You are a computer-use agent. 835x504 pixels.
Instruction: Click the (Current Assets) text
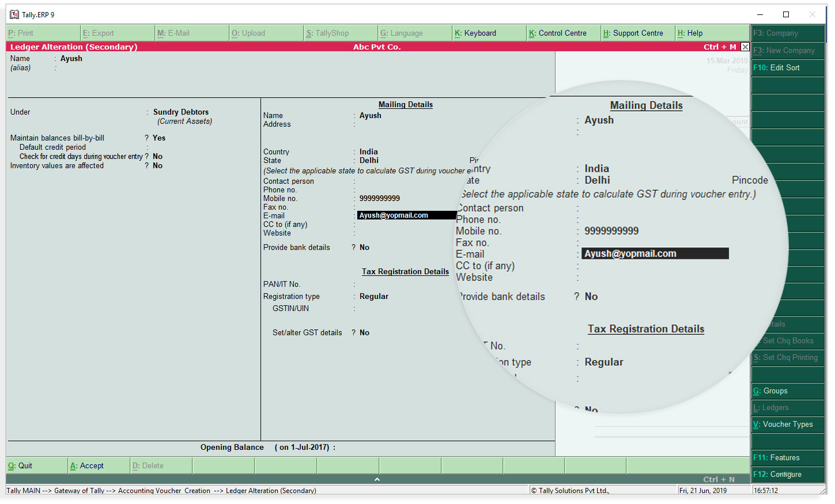point(185,122)
